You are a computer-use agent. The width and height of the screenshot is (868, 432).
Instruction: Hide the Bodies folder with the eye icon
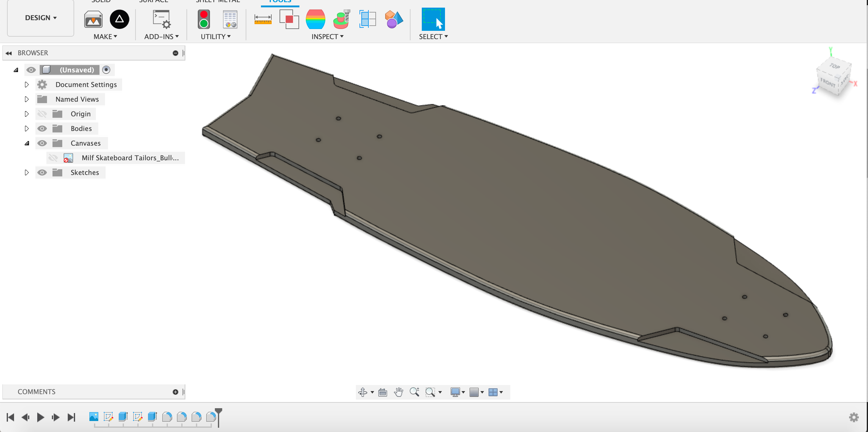point(42,129)
